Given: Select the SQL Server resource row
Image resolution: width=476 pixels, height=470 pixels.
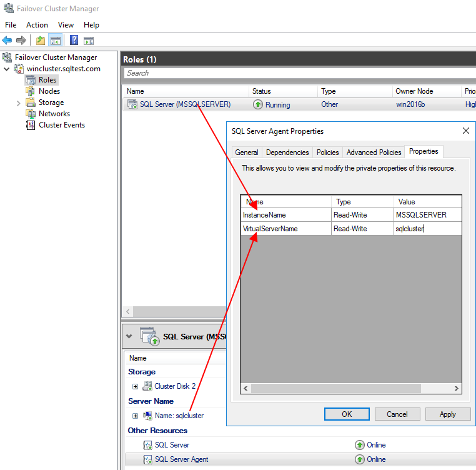Looking at the screenshot, I should click(x=300, y=445).
